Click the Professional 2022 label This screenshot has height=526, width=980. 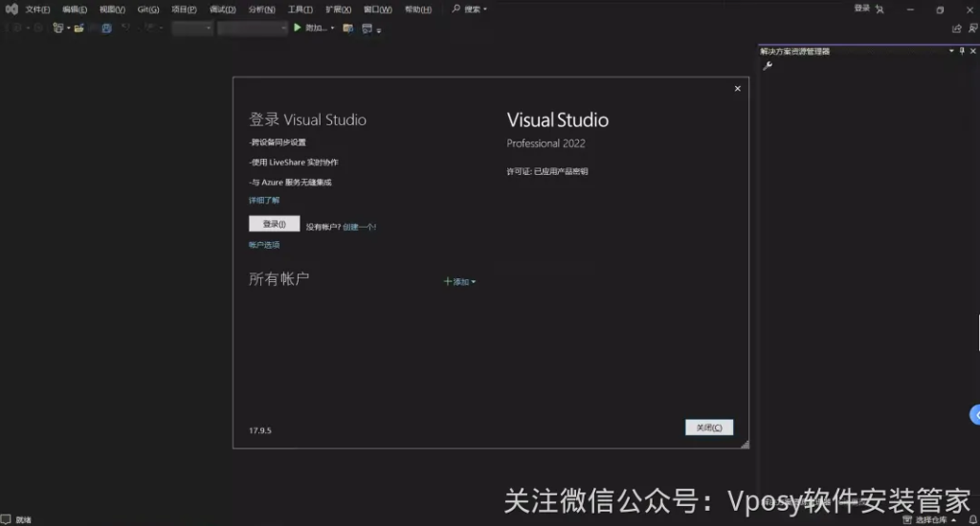tap(546, 143)
